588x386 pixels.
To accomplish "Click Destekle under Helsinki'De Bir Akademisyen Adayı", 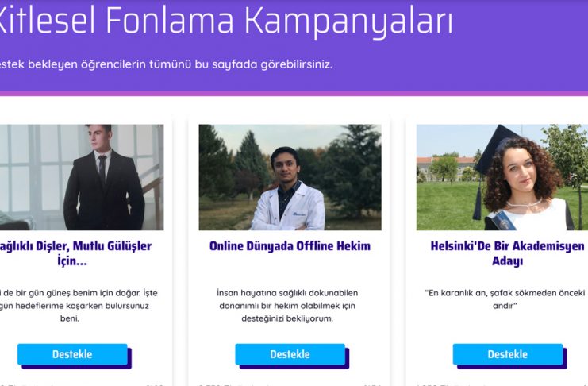I will (507, 354).
